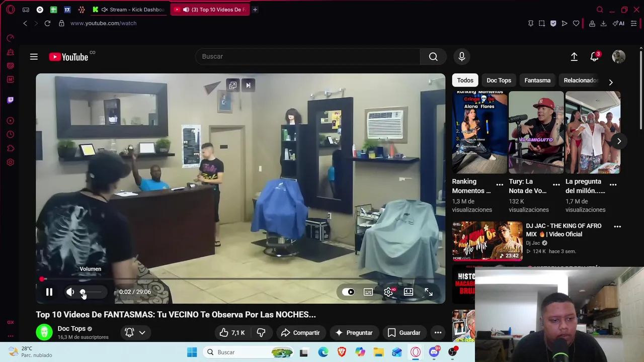Viewport: 644px width, 362px height.
Task: Advance Shorts shelf with next arrow
Action: click(619, 141)
